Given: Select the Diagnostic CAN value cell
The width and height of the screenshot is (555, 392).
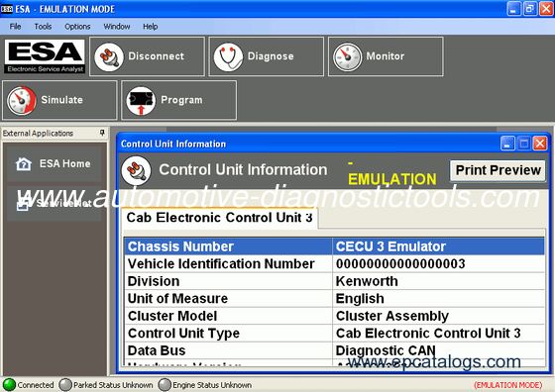Looking at the screenshot, I should click(x=438, y=350).
